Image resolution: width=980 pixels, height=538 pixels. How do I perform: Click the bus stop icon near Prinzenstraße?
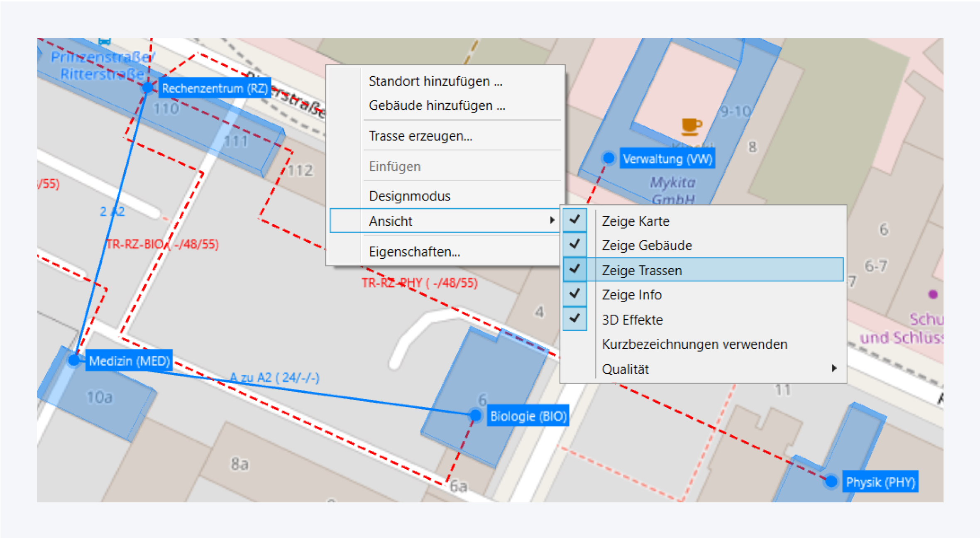pyautogui.click(x=105, y=41)
